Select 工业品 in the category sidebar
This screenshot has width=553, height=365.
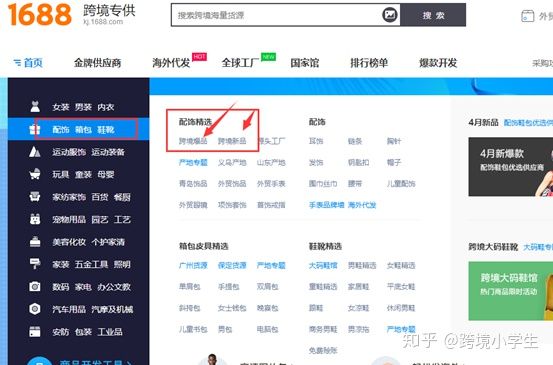110,332
